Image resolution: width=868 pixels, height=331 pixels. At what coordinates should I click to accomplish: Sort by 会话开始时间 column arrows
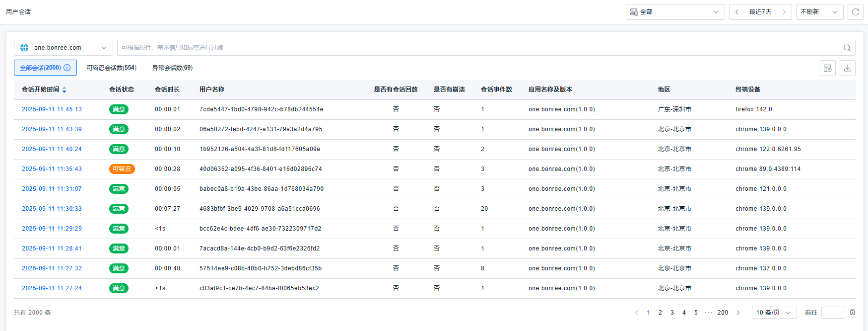click(x=65, y=89)
